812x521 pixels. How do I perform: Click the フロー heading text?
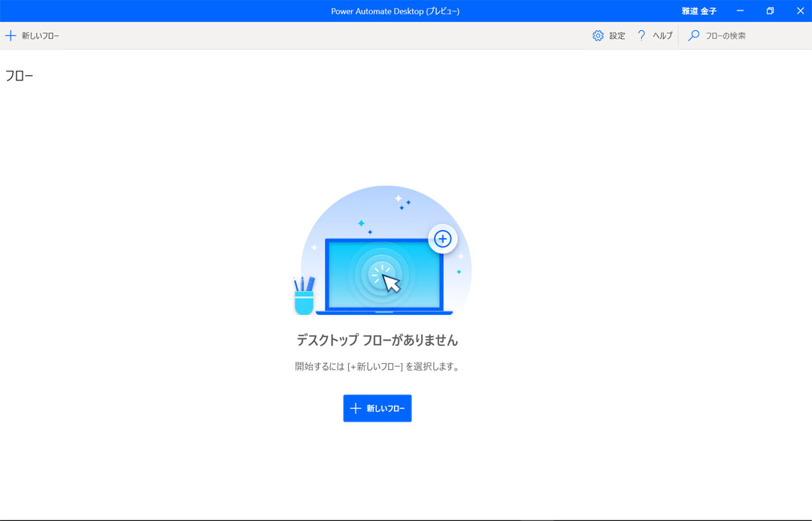[x=19, y=76]
